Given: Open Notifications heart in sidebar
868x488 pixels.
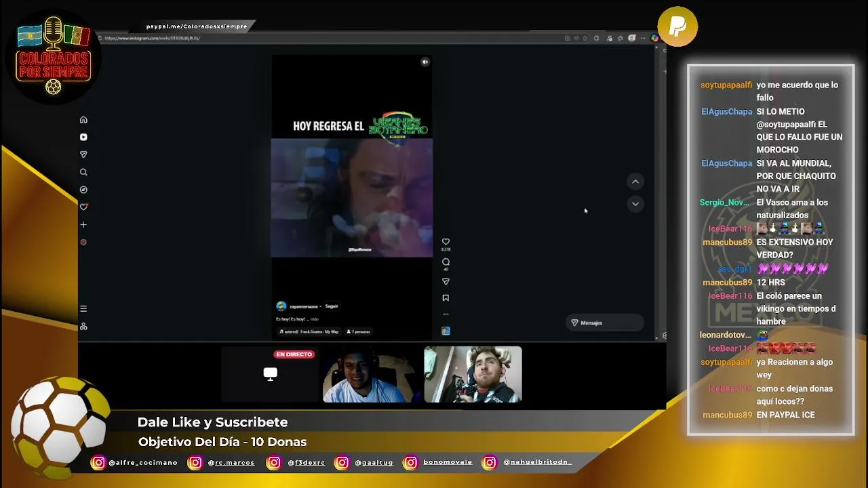Looking at the screenshot, I should pos(83,207).
